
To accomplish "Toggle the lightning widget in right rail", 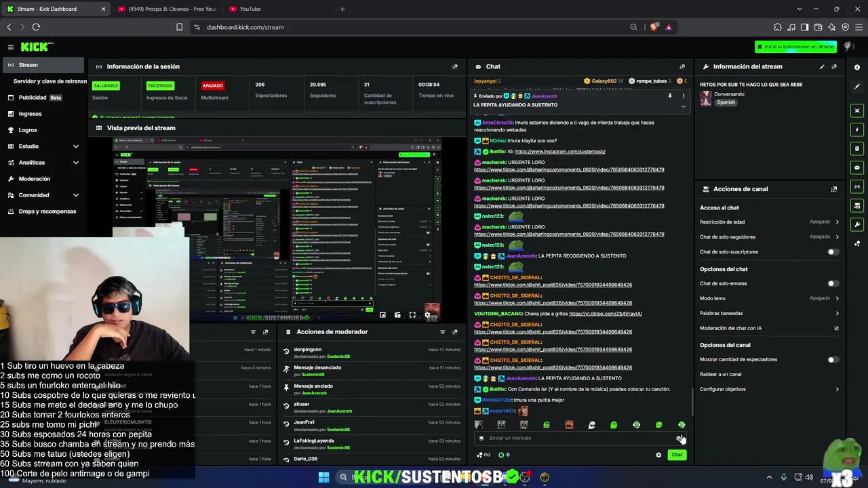I will [x=857, y=129].
